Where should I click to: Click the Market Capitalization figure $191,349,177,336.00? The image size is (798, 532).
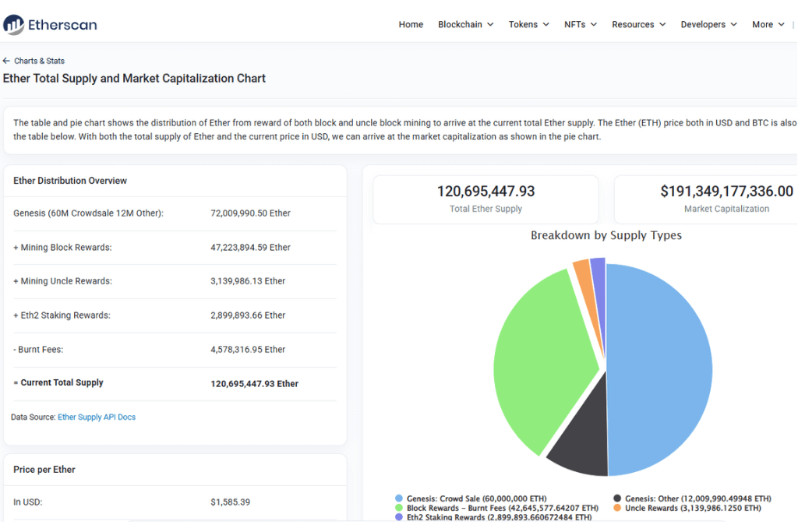click(x=726, y=192)
